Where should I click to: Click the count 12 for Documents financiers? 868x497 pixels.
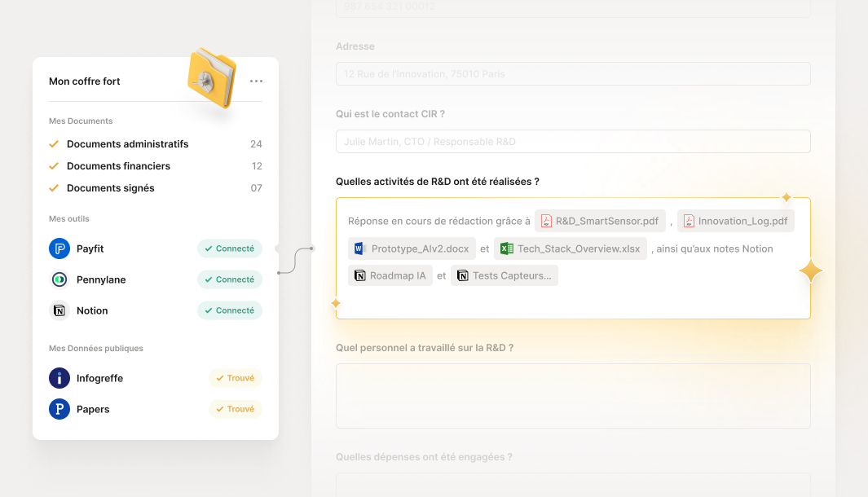coord(257,166)
